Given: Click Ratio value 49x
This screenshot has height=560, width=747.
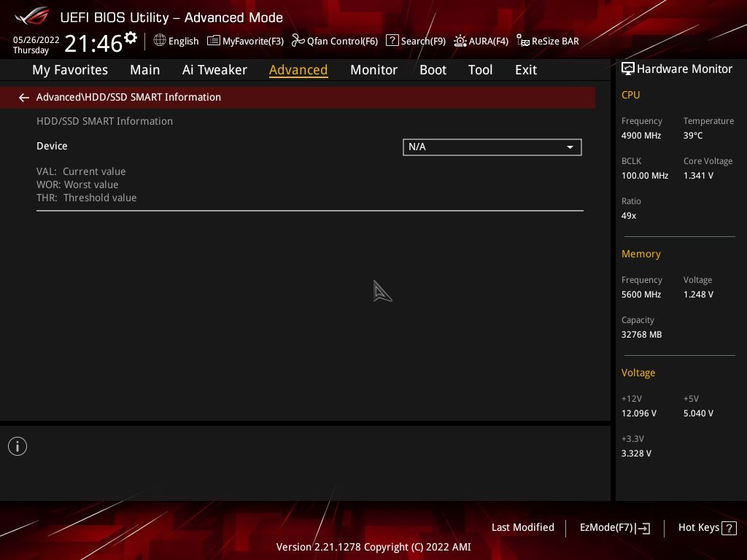Looking at the screenshot, I should click(x=628, y=216).
